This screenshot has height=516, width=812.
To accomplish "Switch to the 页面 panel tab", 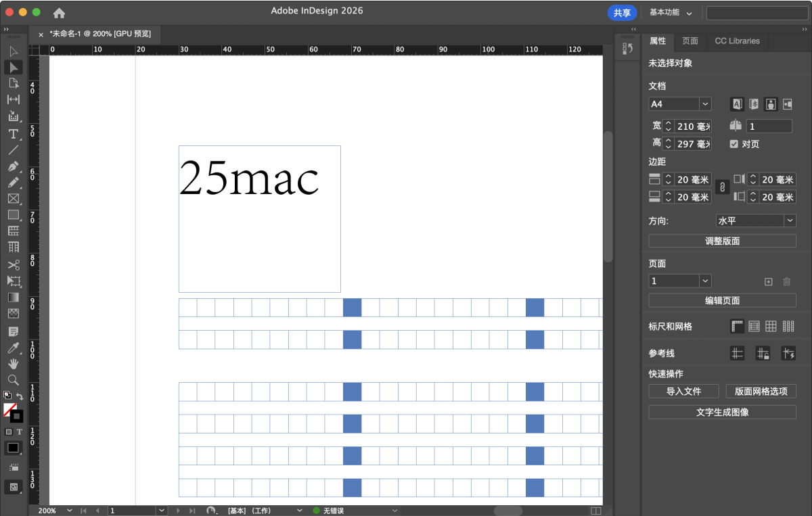I will pyautogui.click(x=690, y=41).
